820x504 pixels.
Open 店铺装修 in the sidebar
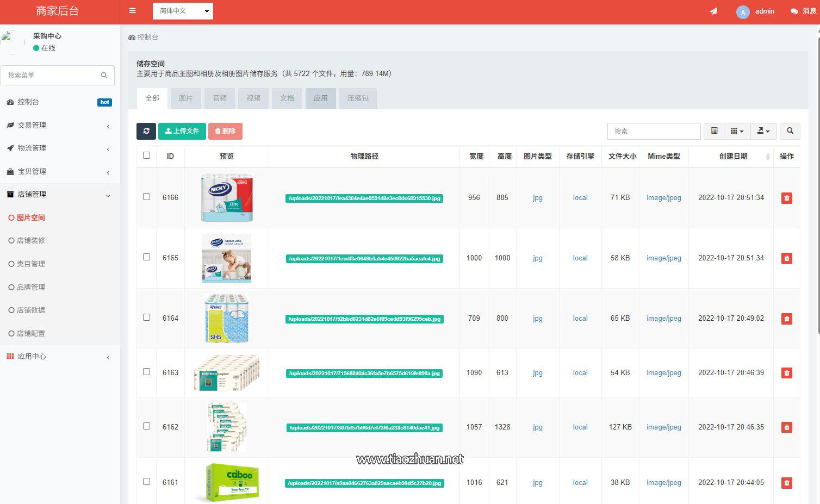click(60, 240)
